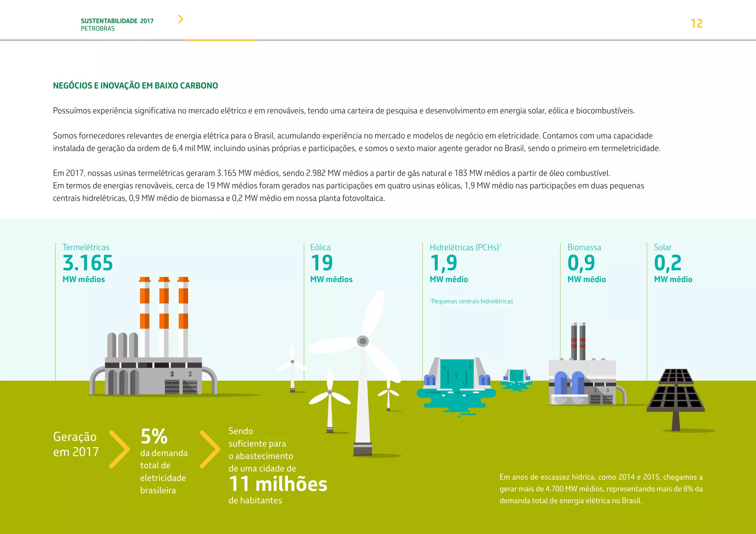Click the 'SUSTENTABILIDADE 2017' header text
This screenshot has height=534, width=756.
pyautogui.click(x=117, y=21)
